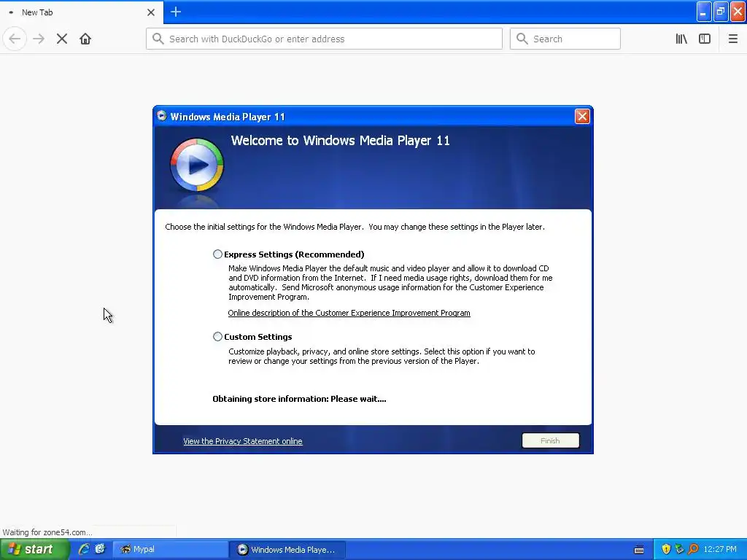Select Custom Settings radio button
Screen dimensions: 747x560
217,337
